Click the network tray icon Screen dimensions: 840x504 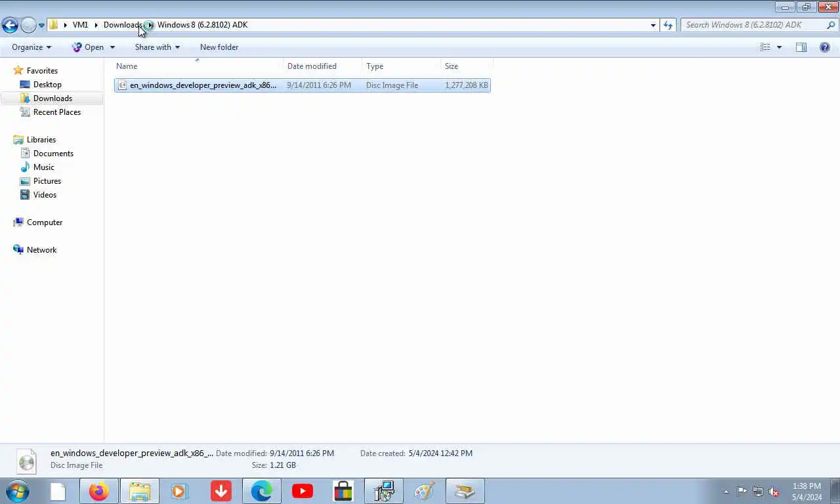758,492
